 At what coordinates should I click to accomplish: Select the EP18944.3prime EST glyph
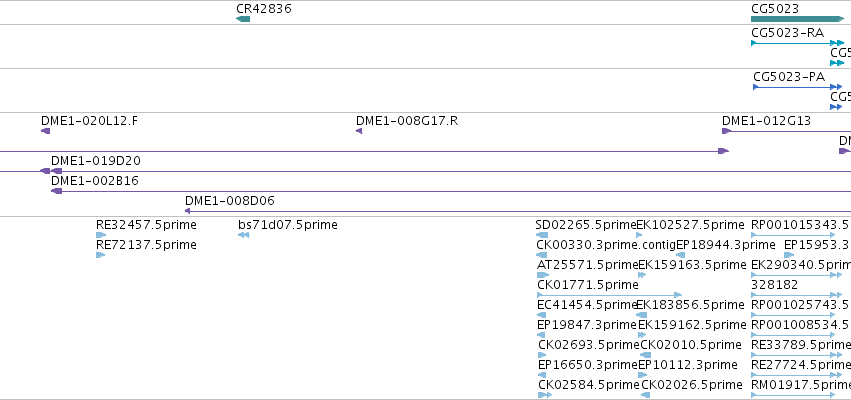pos(680,255)
